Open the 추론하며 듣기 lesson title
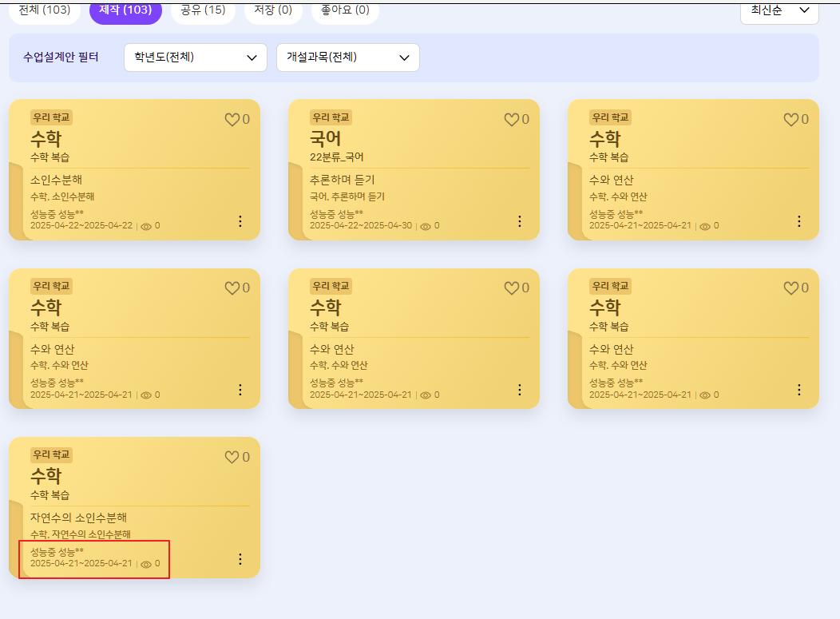 [x=342, y=180]
